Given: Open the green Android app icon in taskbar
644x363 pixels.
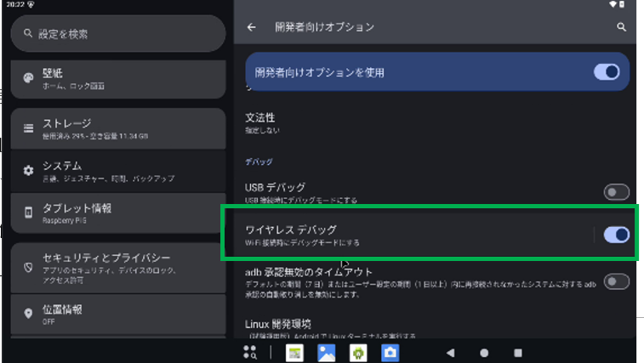Looking at the screenshot, I should coord(358,352).
